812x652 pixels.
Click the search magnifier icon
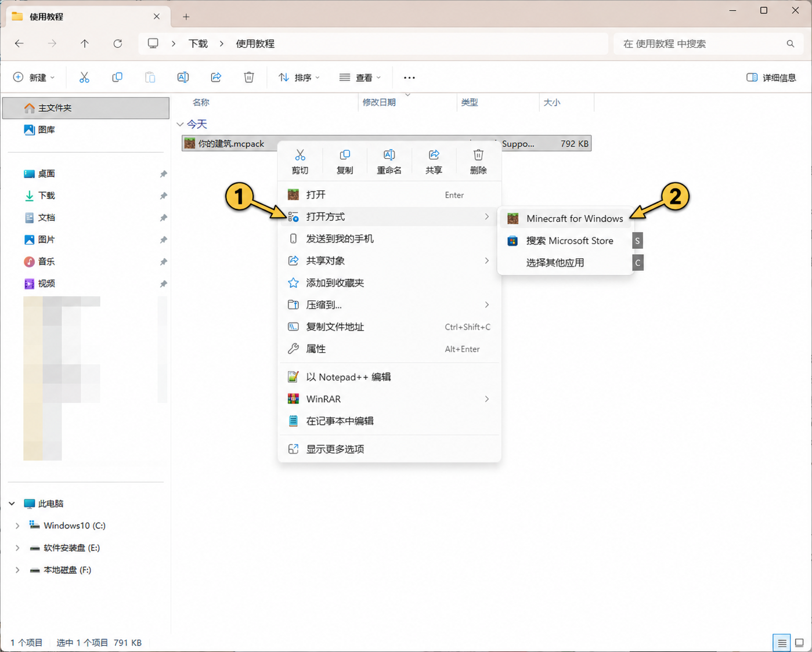pos(791,44)
